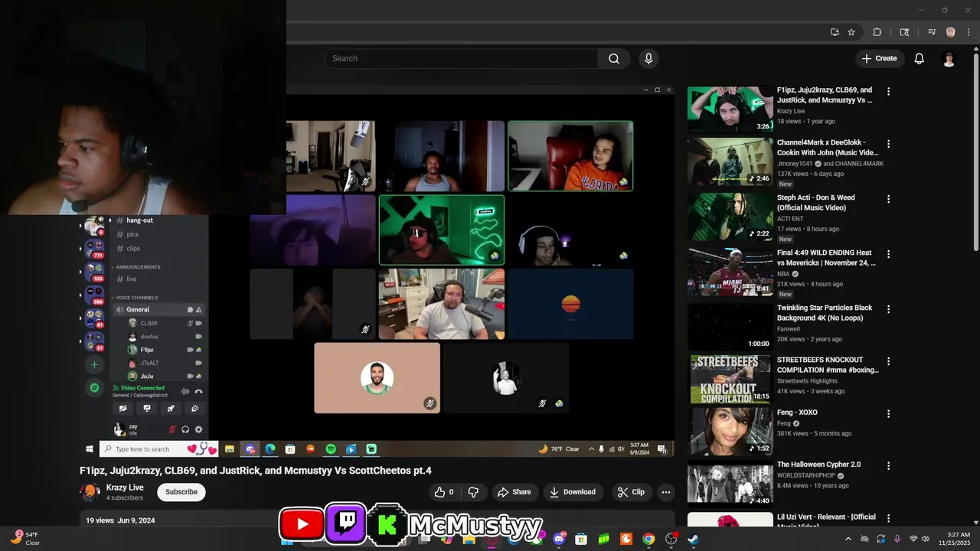Open Chrome extensions puzzle icon
The width and height of the screenshot is (980, 551).
click(877, 32)
